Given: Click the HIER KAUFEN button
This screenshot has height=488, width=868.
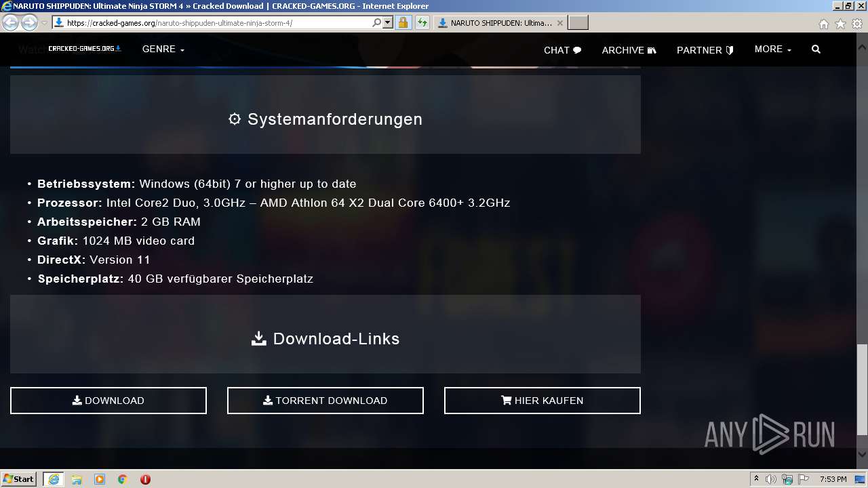Looking at the screenshot, I should click(542, 401).
